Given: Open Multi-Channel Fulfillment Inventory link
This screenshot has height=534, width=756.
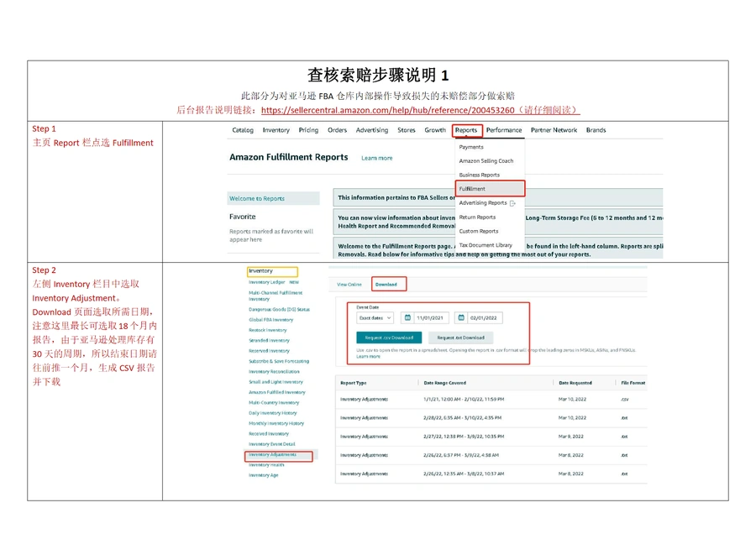Looking at the screenshot, I should [x=276, y=296].
